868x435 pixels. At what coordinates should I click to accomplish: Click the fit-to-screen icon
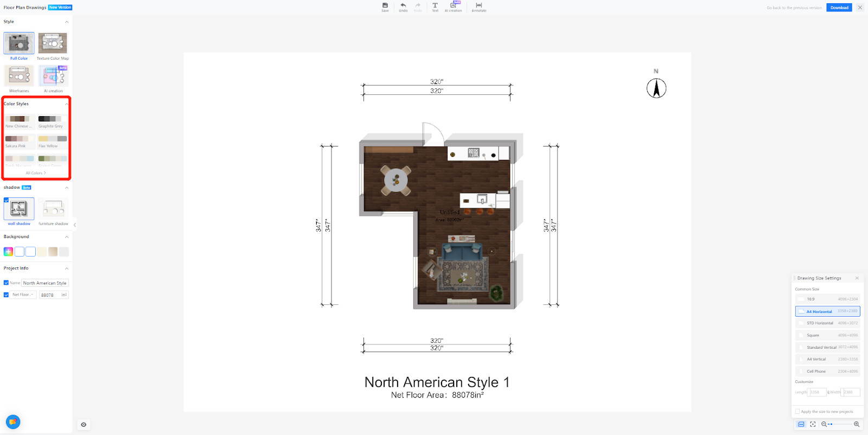pyautogui.click(x=813, y=424)
